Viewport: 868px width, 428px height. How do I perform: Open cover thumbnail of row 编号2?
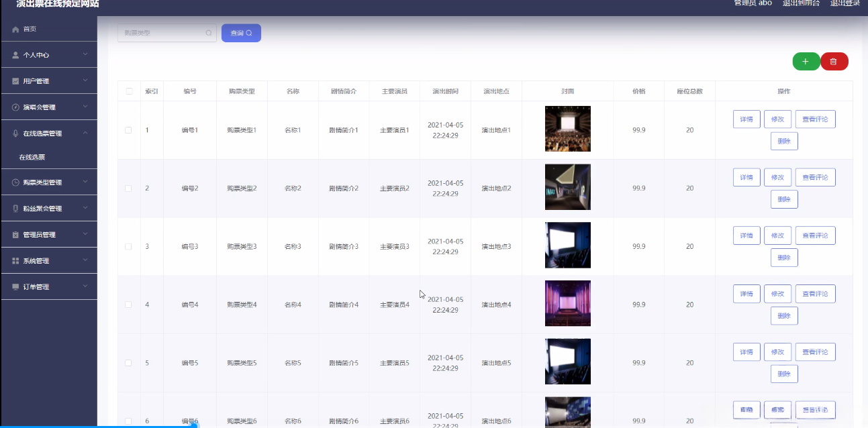(568, 187)
